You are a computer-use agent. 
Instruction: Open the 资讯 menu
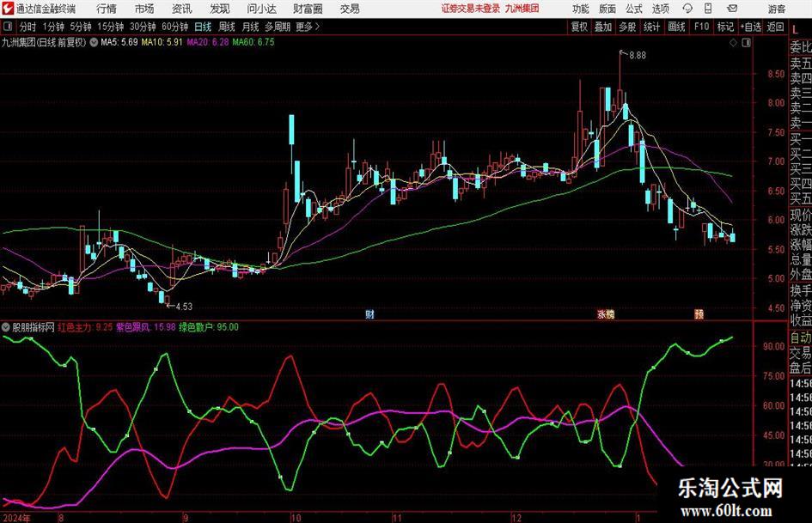182,9
